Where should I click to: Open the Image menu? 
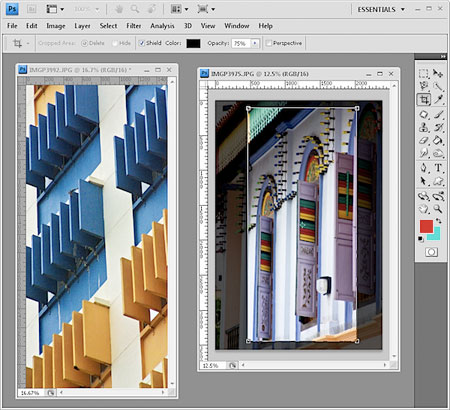coord(56,26)
